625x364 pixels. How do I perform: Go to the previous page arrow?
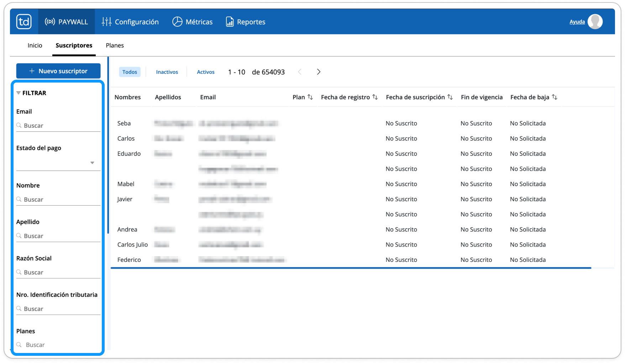click(300, 72)
